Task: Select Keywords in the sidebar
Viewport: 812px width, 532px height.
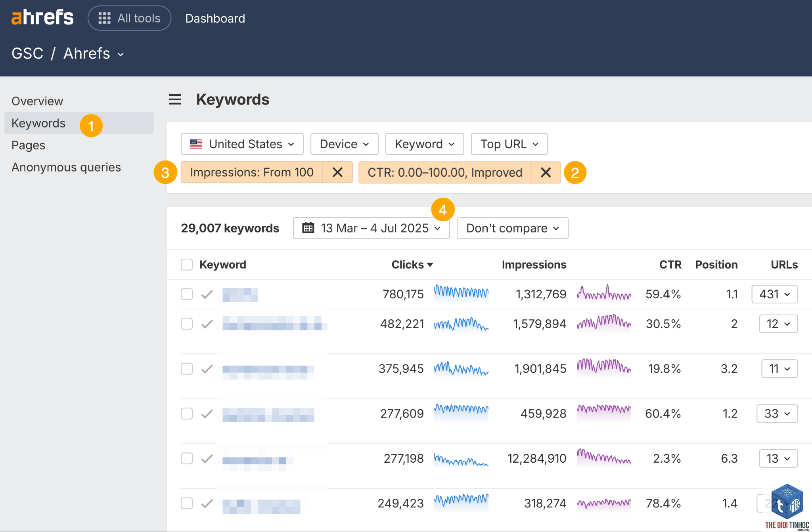Action: (79, 123)
